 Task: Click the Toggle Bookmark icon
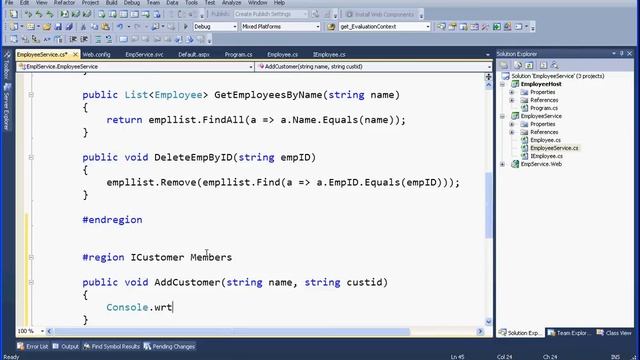[x=123, y=39]
